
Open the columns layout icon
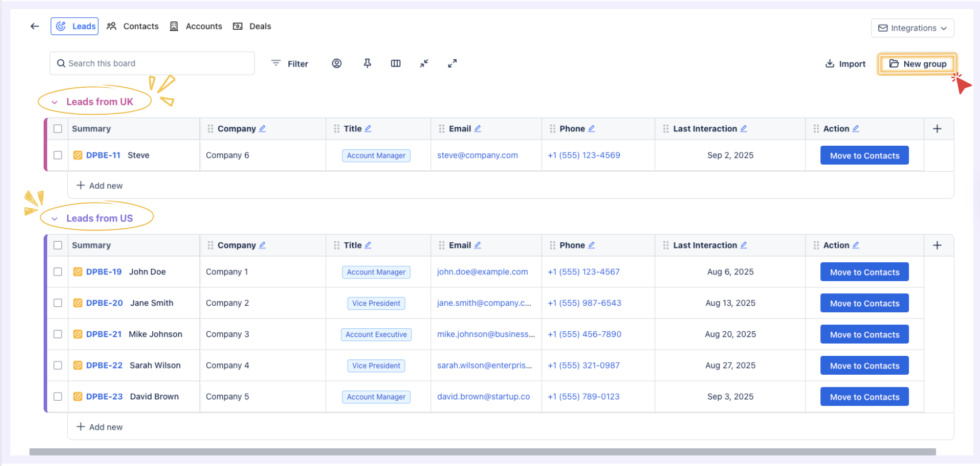click(x=396, y=64)
